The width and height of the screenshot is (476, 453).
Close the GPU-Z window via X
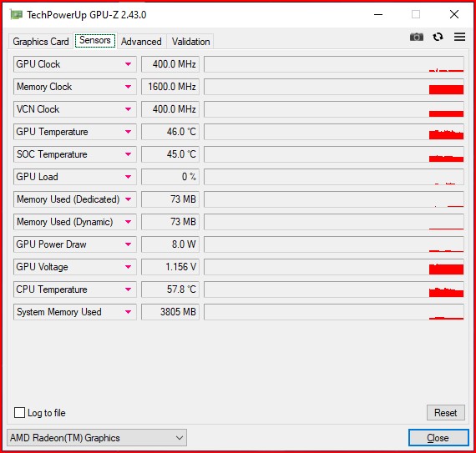454,14
